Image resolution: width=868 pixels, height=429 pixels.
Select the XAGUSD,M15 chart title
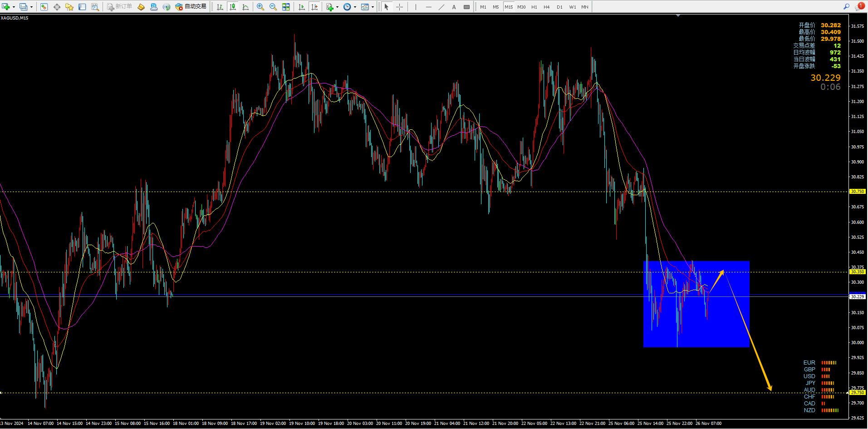[15, 18]
